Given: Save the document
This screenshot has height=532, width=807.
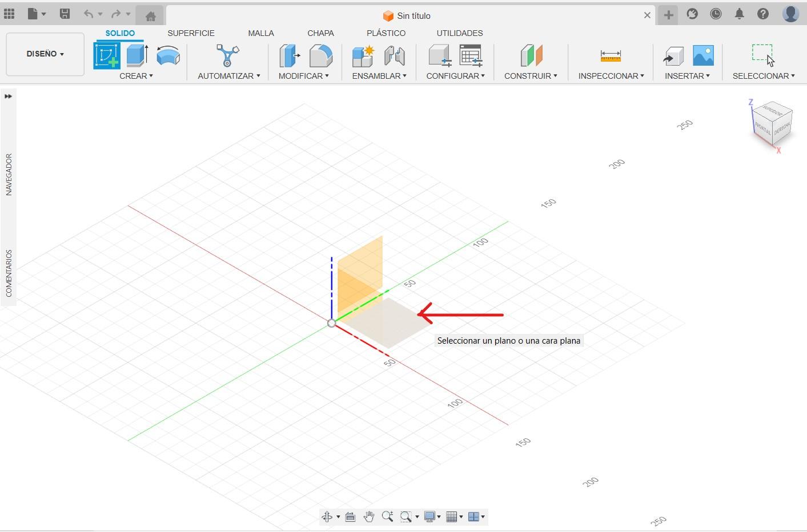Looking at the screenshot, I should [x=65, y=14].
